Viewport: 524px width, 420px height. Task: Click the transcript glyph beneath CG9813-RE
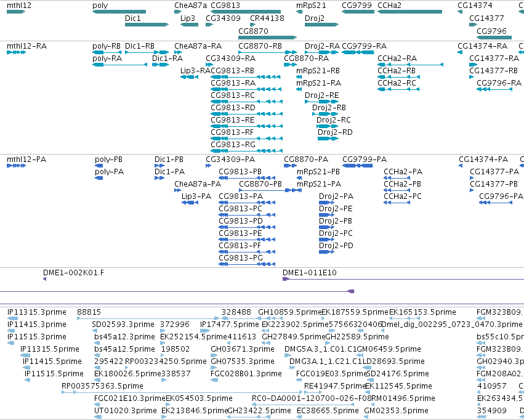coord(247,126)
